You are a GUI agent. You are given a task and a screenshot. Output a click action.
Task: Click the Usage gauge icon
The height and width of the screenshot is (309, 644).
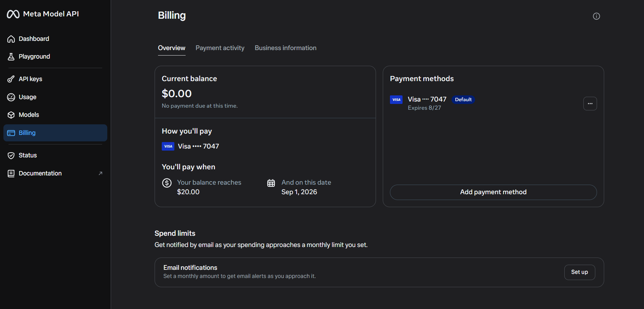pyautogui.click(x=11, y=97)
